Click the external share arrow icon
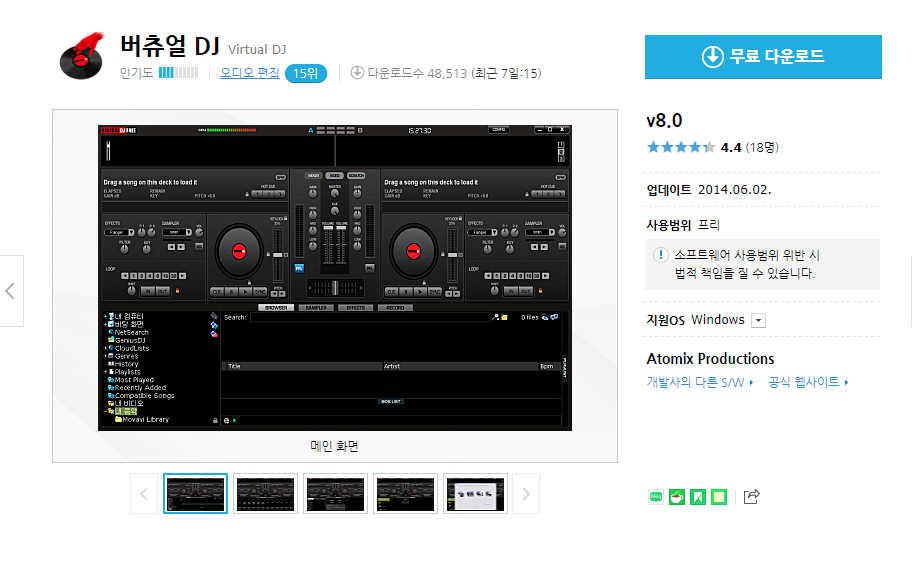The height and width of the screenshot is (564, 912). [x=751, y=497]
